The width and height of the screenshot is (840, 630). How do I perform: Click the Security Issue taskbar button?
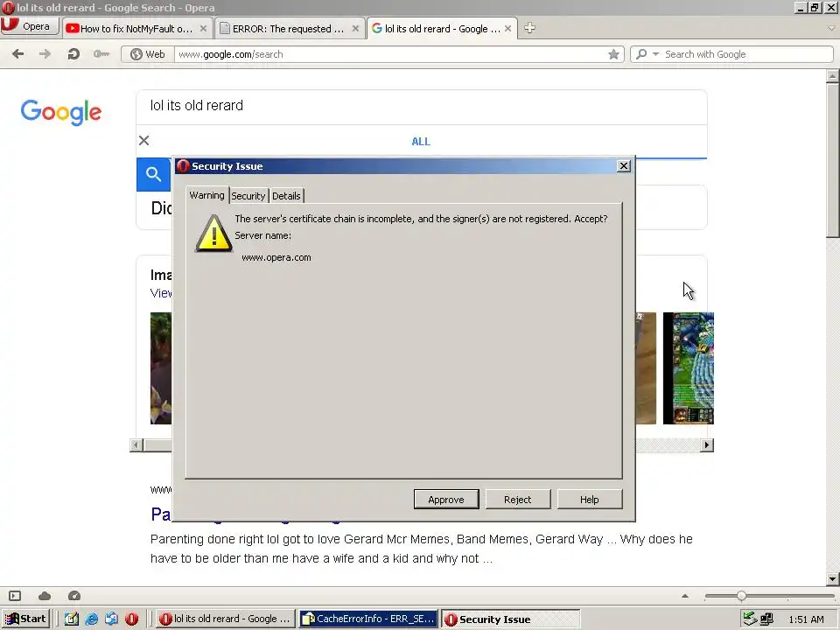(511, 619)
